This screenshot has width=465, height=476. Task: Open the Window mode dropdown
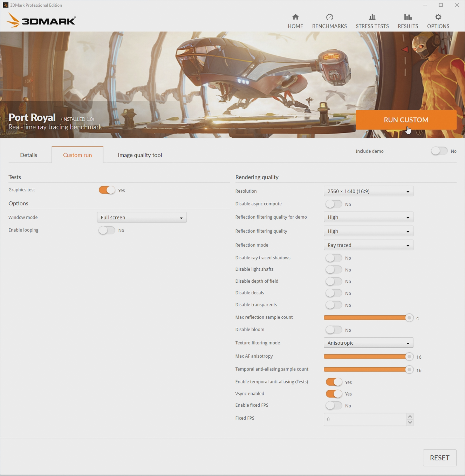click(x=142, y=217)
